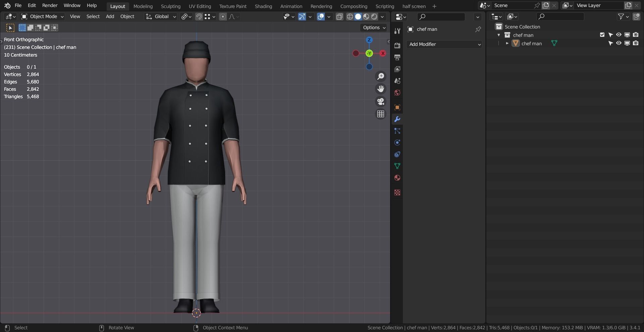Viewport: 644px width, 332px height.
Task: Open the Physics Properties tab
Action: pyautogui.click(x=397, y=142)
